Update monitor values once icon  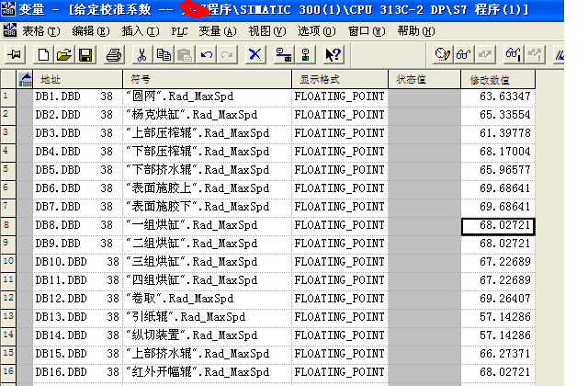click(x=513, y=55)
